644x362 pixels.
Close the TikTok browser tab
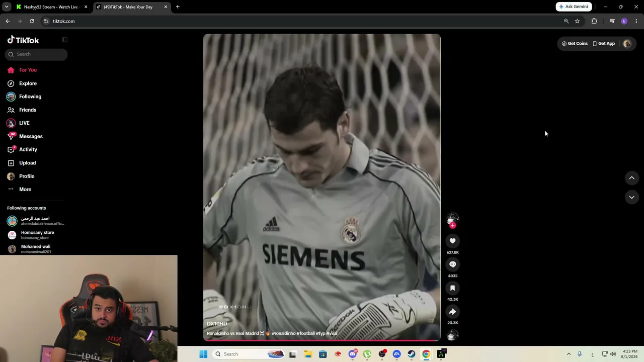click(166, 7)
